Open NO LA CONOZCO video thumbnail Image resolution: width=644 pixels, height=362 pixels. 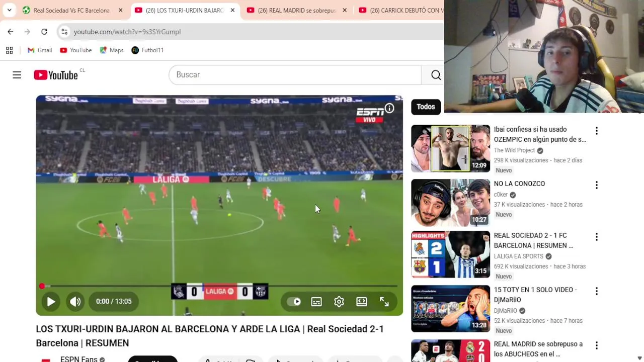click(x=450, y=203)
